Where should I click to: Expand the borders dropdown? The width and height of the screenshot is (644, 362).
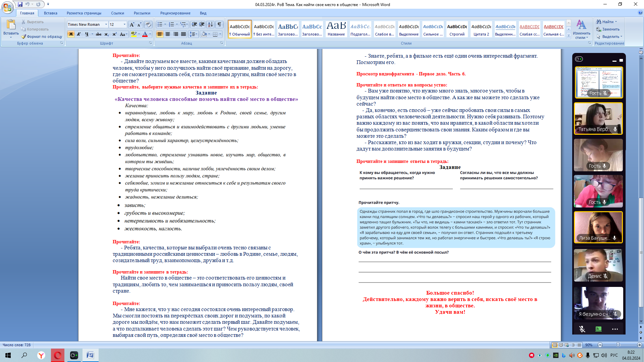pyautogui.click(x=220, y=34)
